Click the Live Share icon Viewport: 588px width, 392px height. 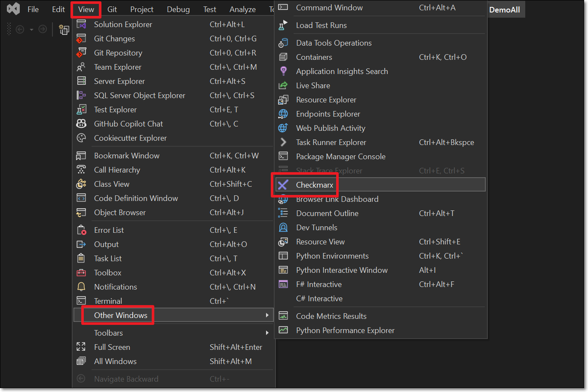tap(283, 86)
